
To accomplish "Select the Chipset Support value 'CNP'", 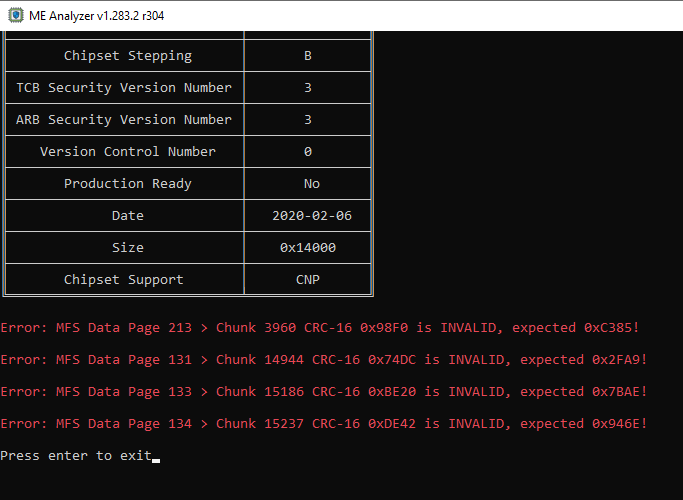I will click(x=308, y=280).
